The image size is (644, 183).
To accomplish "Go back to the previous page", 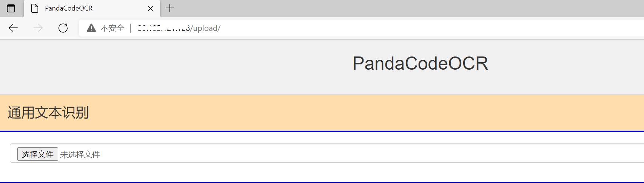I will pos(13,28).
